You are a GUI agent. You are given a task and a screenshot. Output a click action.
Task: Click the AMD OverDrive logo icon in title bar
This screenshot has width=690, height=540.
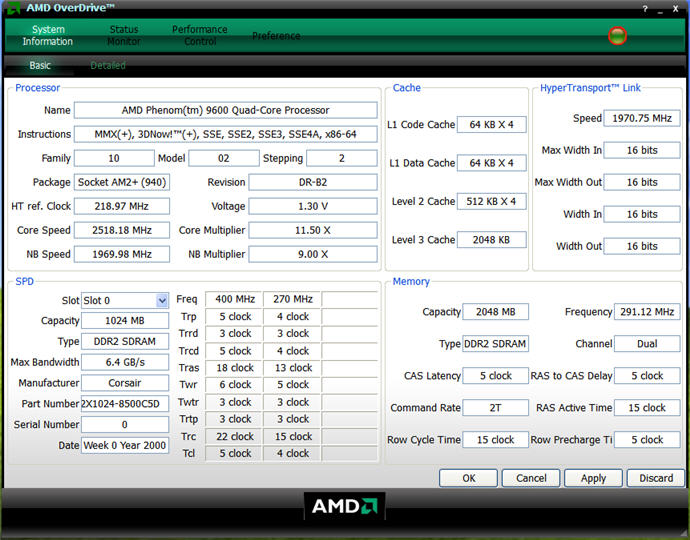pos(13,7)
